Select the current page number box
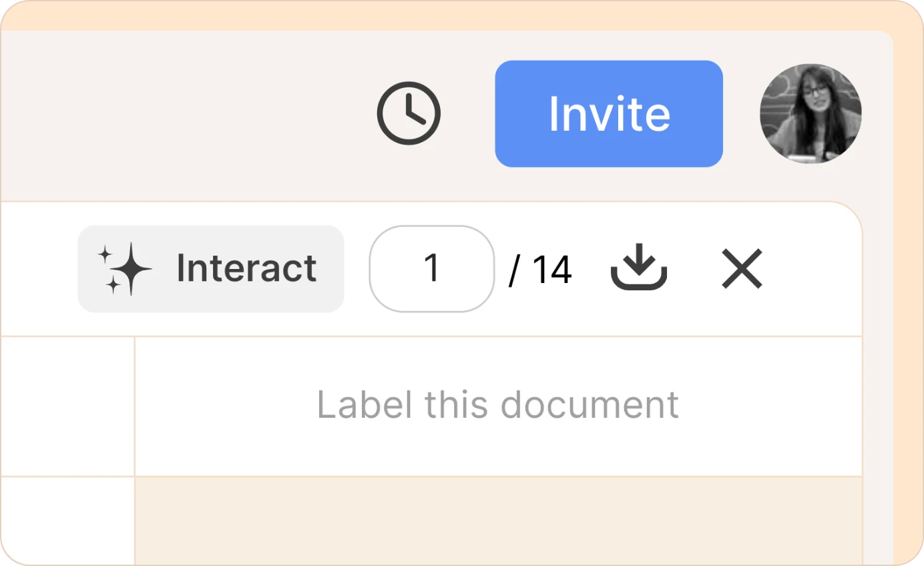This screenshot has height=566, width=924. [432, 268]
